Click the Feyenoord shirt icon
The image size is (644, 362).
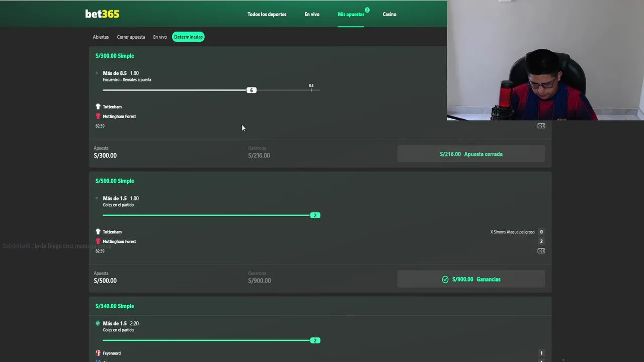[x=98, y=353]
